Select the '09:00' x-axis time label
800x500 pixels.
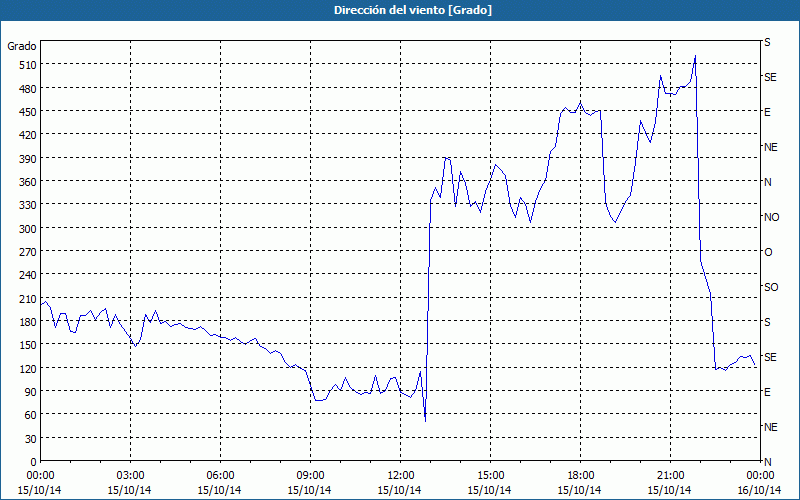(x=310, y=476)
